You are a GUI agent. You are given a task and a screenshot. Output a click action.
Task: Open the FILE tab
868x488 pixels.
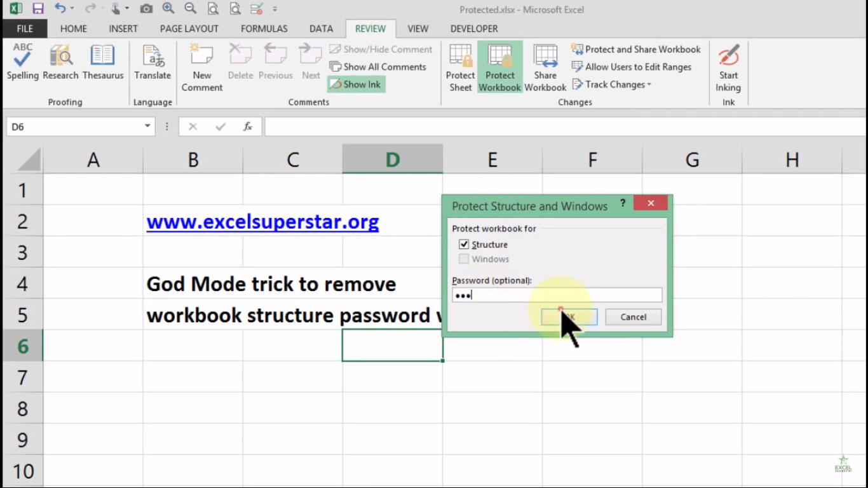25,29
